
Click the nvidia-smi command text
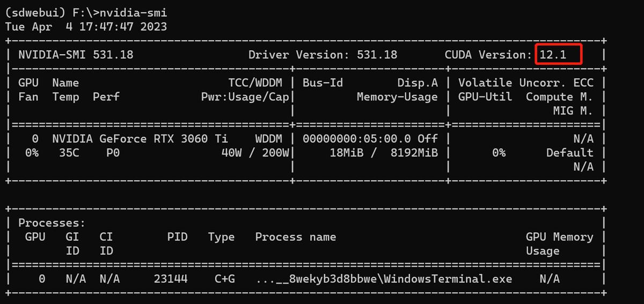click(x=133, y=13)
